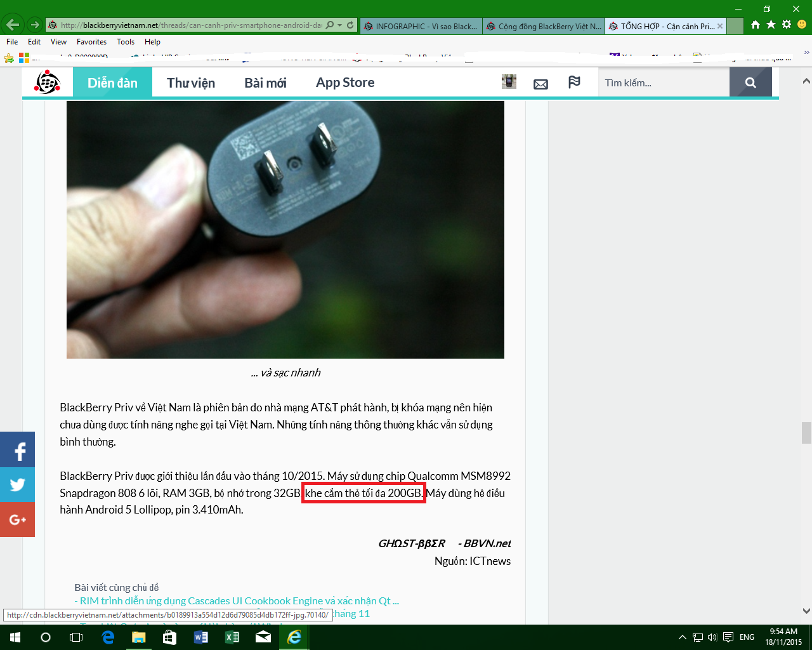This screenshot has width=812, height=650.
Task: Open a new blank browser tab
Action: (735, 26)
